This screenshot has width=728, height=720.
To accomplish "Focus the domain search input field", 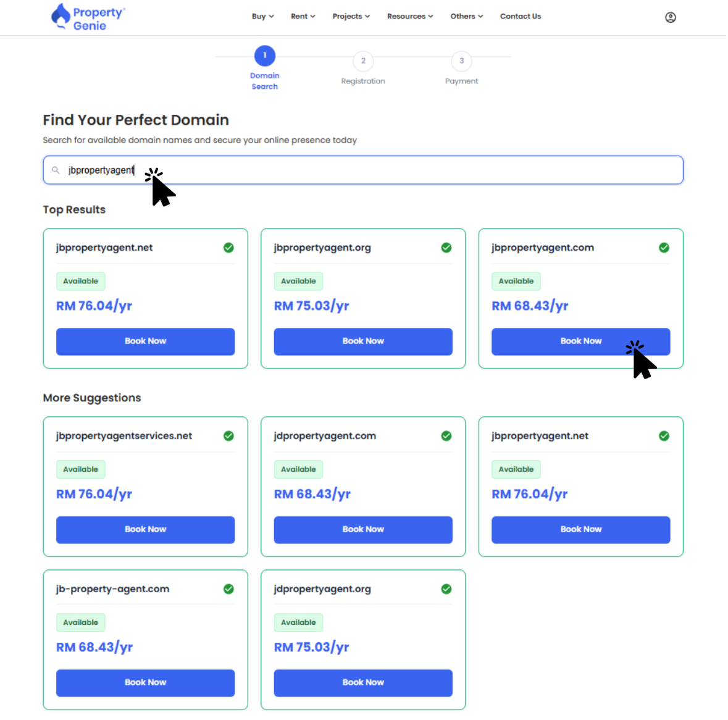I will coord(370,170).
